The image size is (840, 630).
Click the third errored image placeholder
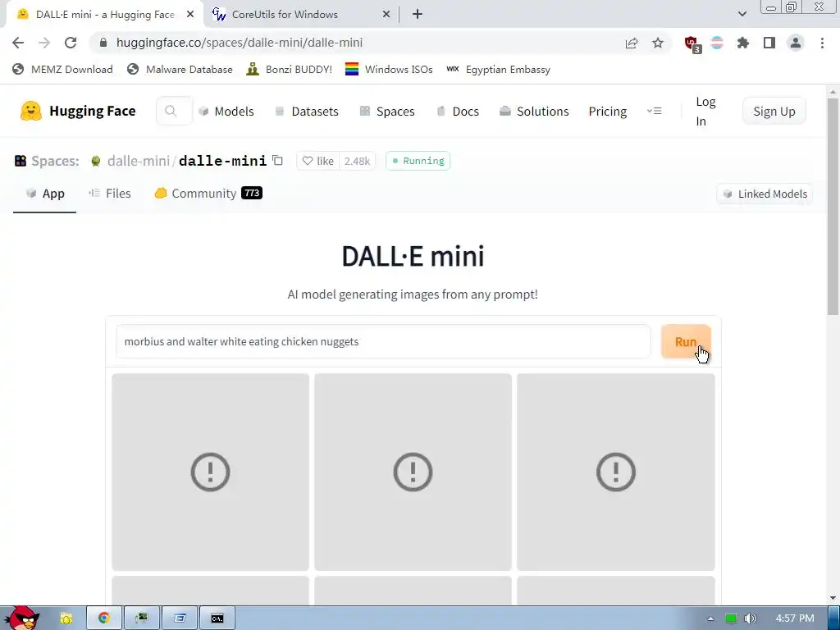coord(616,472)
